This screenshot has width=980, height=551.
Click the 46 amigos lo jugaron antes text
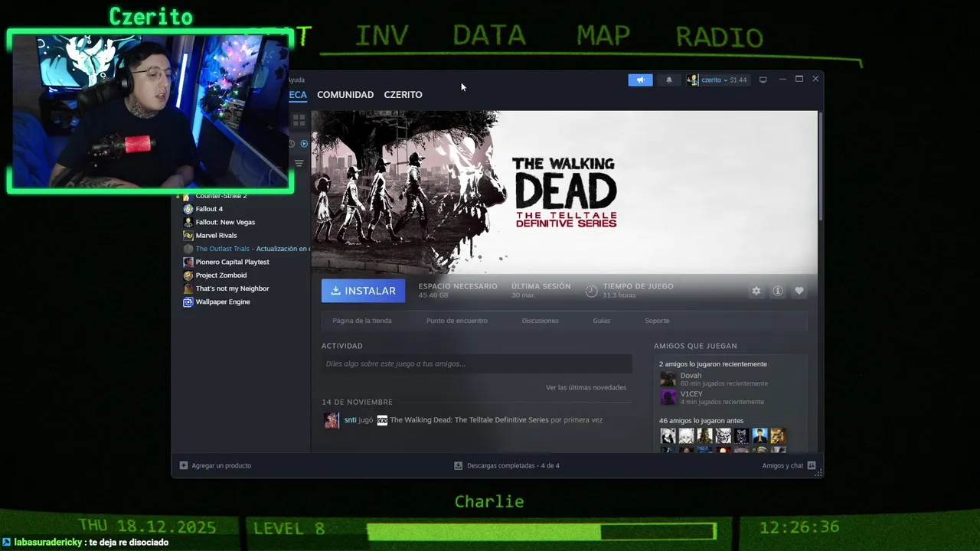pyautogui.click(x=701, y=421)
